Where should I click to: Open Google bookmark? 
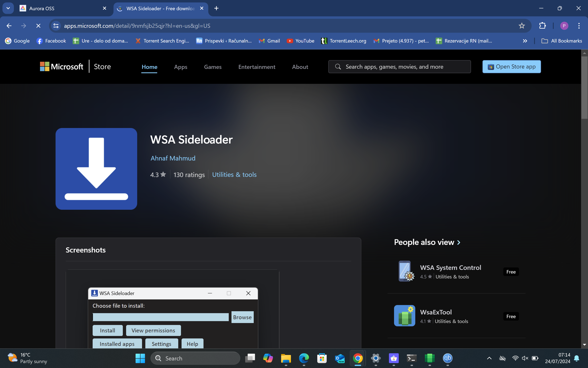17,41
